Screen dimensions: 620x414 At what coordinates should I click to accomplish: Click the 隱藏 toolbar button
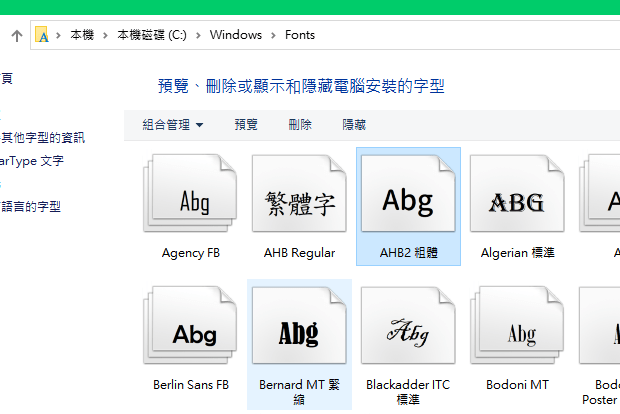click(x=354, y=125)
